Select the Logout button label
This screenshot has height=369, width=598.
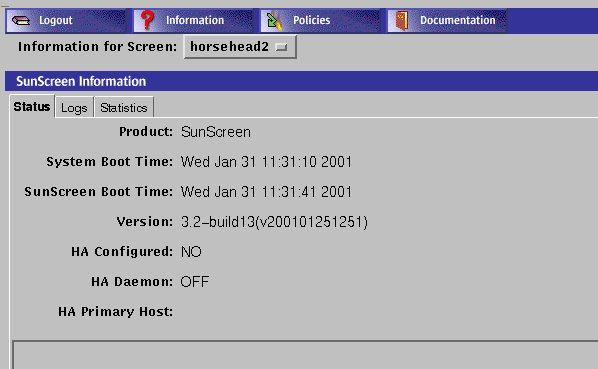[x=56, y=20]
